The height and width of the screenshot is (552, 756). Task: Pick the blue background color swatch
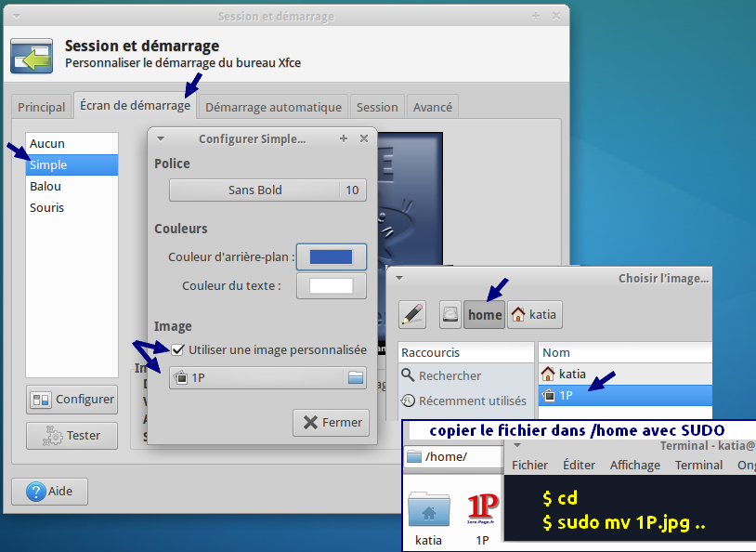[331, 256]
